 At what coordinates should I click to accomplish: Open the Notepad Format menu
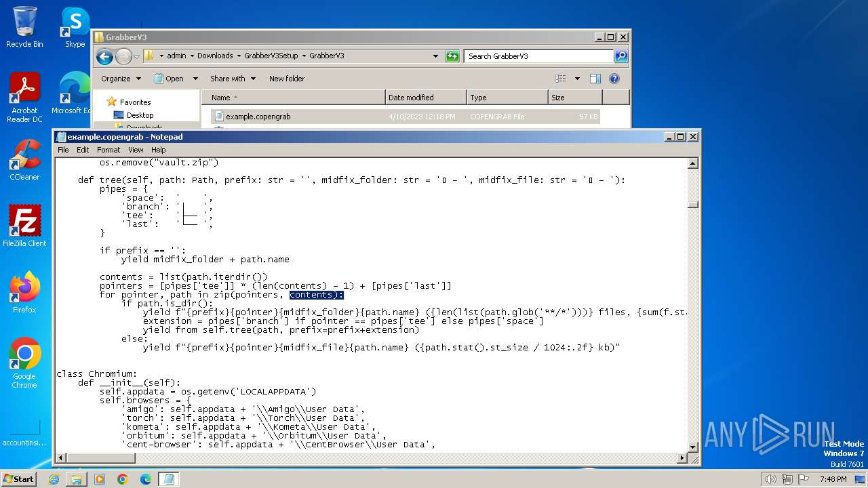pyautogui.click(x=108, y=150)
